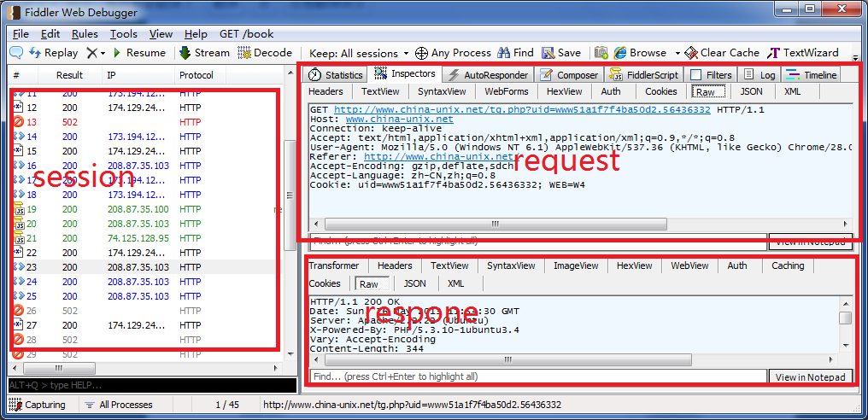Resume paused sessions

pos(139,53)
